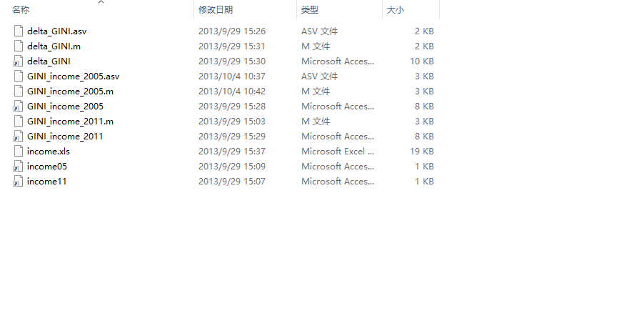Click the GINI_income_2011.m file icon

19,122
